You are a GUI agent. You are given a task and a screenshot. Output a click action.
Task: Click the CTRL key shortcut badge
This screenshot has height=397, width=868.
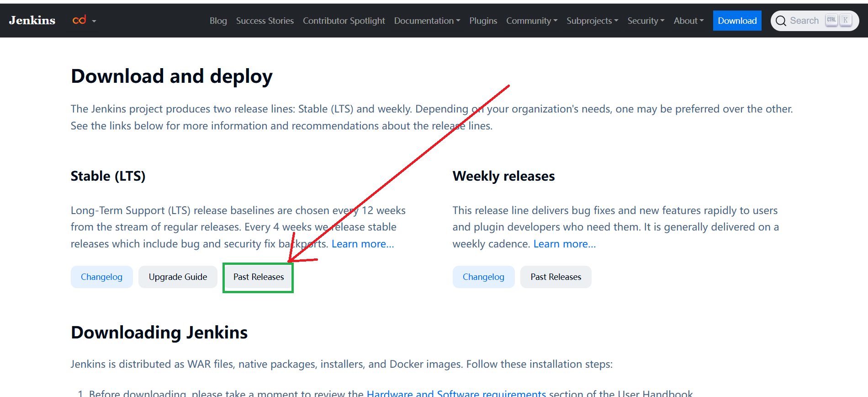(x=831, y=20)
